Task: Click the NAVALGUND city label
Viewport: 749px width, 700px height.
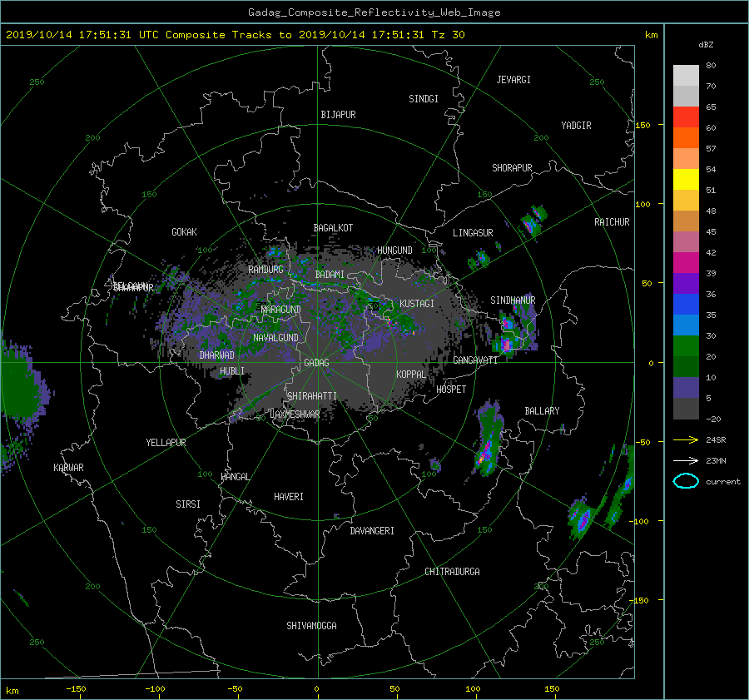Action: (x=275, y=338)
